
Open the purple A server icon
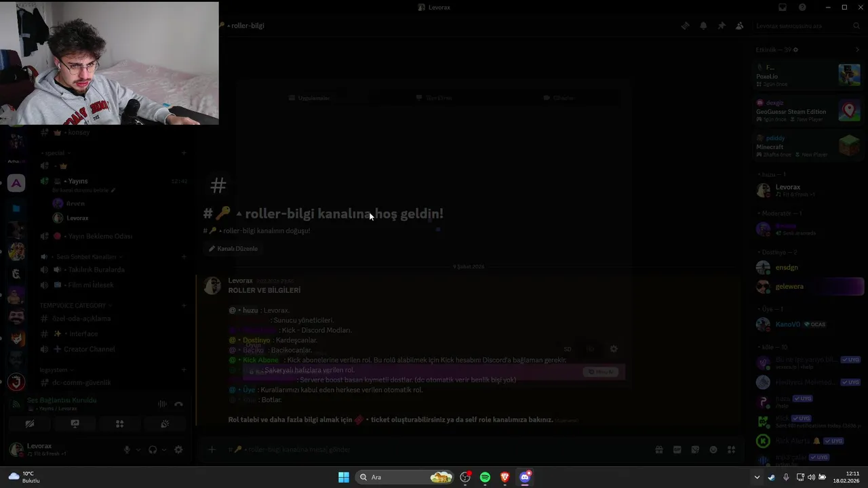point(16,183)
